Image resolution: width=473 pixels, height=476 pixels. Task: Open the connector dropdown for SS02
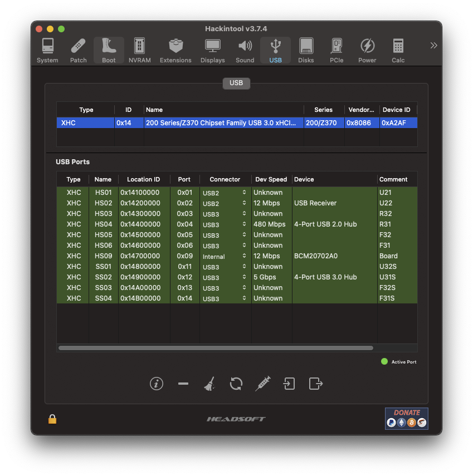225,277
